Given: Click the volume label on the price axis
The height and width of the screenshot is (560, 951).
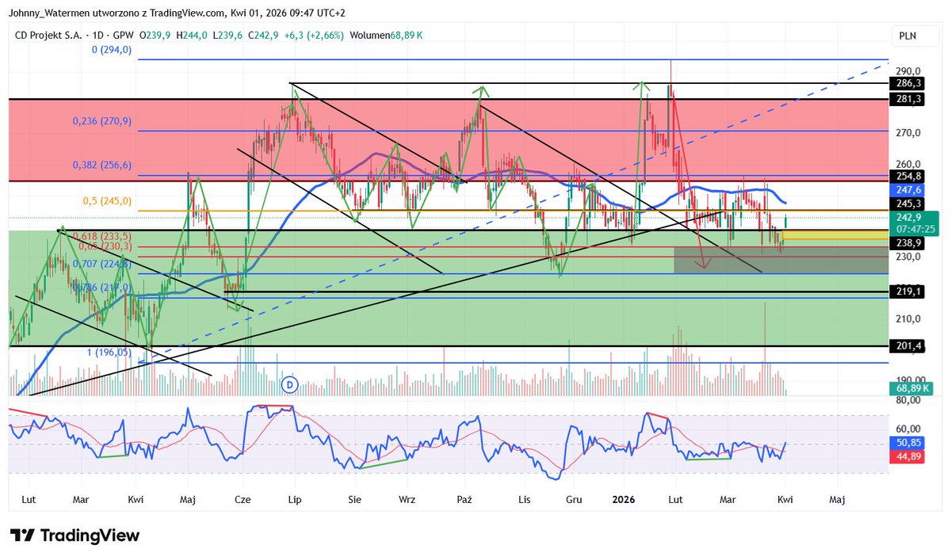Looking at the screenshot, I should (x=911, y=389).
